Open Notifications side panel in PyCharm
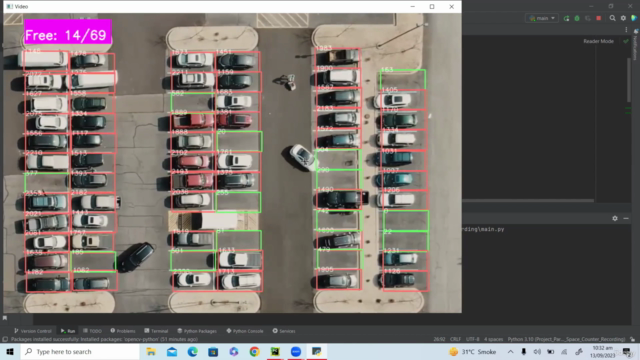The image size is (640, 360). 635,45
